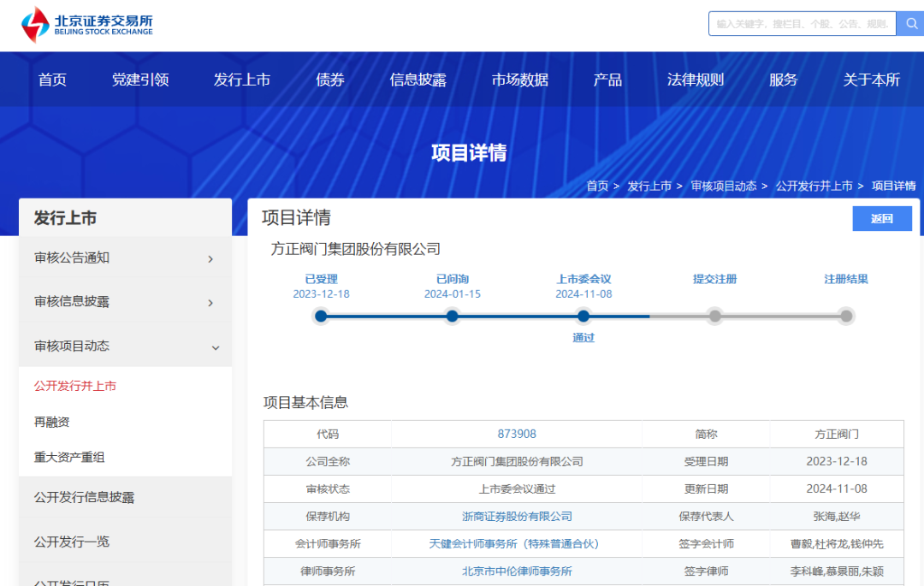
Task: Click the 上市委会议 timeline step dot
Action: [583, 317]
